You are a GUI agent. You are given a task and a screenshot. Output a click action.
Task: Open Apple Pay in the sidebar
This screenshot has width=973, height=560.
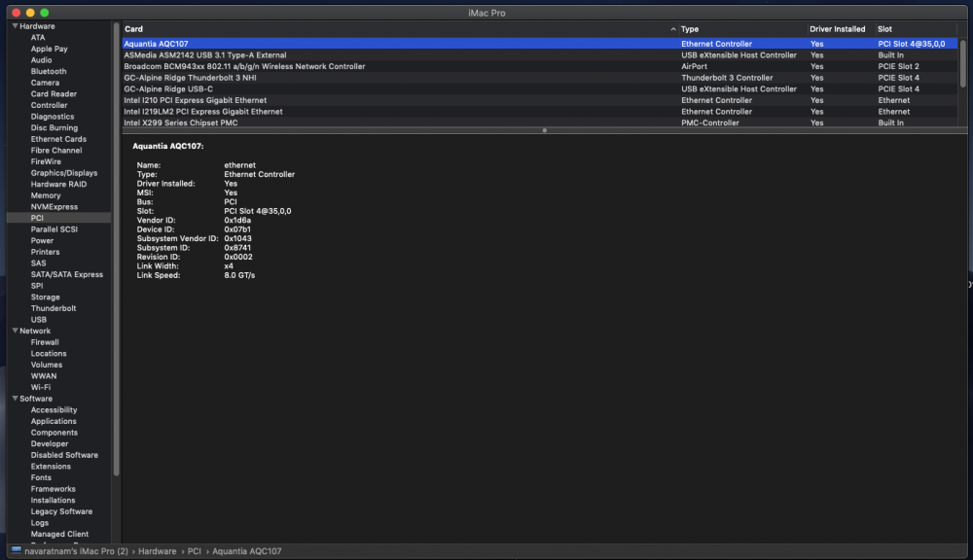pyautogui.click(x=49, y=49)
